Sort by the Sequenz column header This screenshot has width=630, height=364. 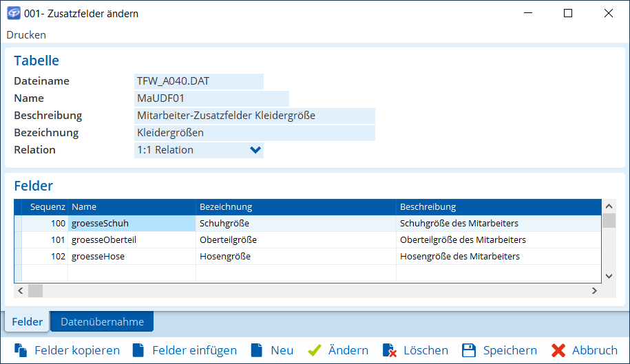click(x=47, y=207)
